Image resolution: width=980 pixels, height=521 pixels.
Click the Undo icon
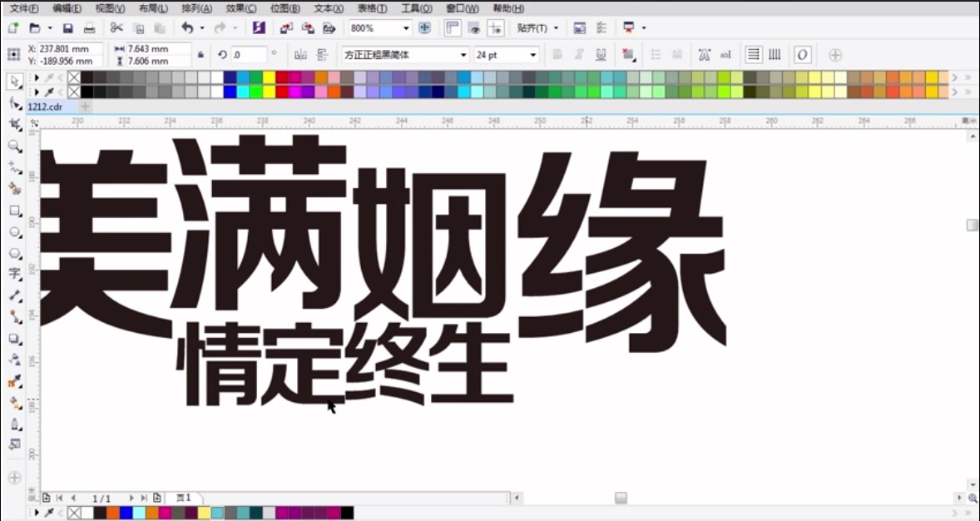(x=189, y=27)
